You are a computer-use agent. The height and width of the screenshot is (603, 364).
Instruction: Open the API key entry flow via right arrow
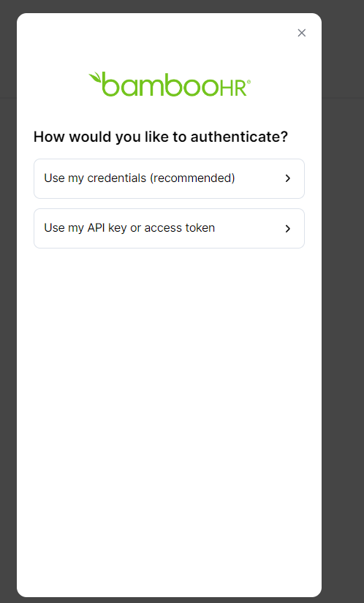[287, 229]
